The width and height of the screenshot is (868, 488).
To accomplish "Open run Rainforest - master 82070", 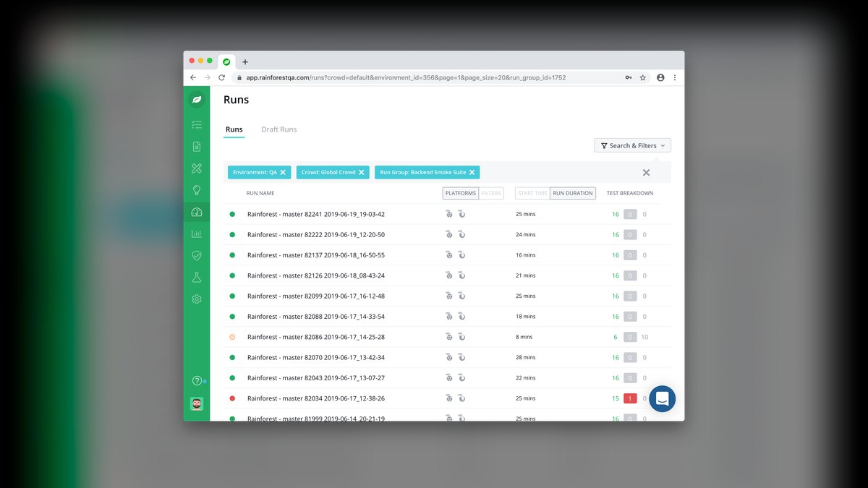I will pos(316,357).
